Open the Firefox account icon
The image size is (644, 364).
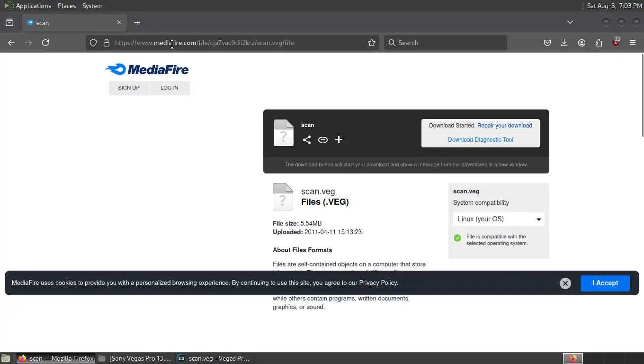581,43
